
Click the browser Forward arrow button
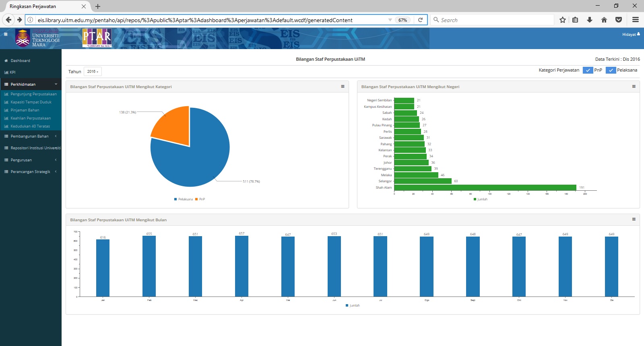pyautogui.click(x=19, y=20)
